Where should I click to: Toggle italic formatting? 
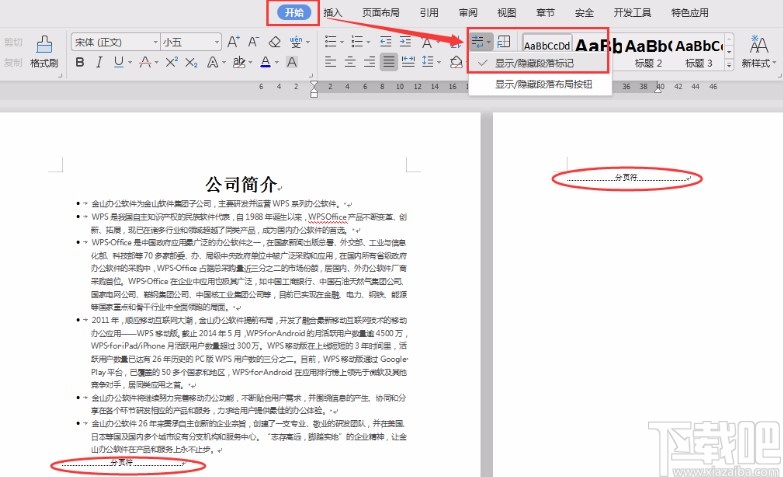tap(99, 62)
